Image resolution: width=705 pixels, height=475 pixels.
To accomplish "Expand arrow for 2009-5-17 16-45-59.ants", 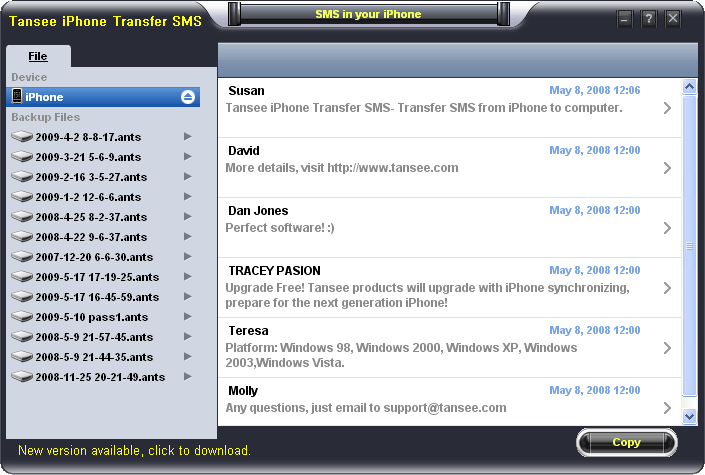I will (x=188, y=296).
